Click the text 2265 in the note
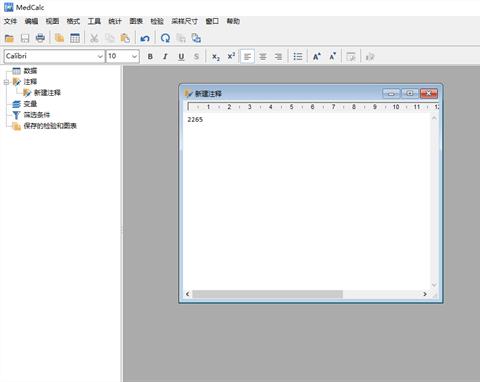Image resolution: width=480 pixels, height=382 pixels. click(195, 119)
